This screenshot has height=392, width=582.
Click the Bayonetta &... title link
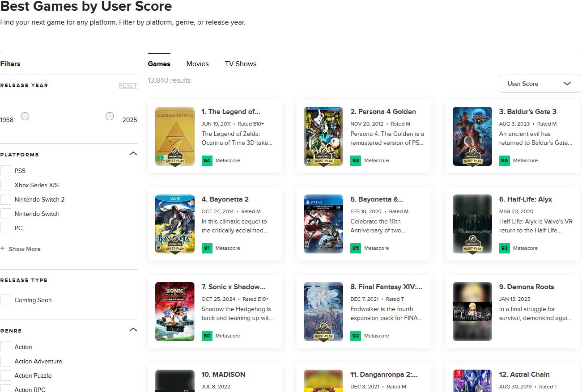[377, 199]
